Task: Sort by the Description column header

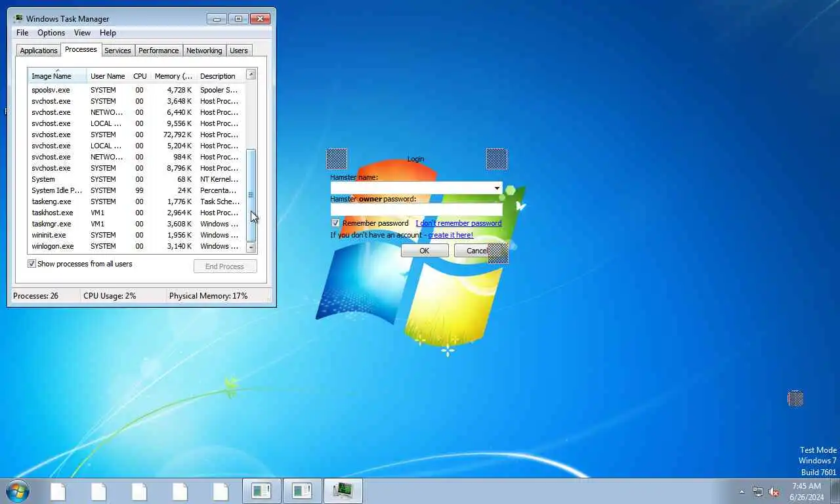Action: tap(220, 76)
